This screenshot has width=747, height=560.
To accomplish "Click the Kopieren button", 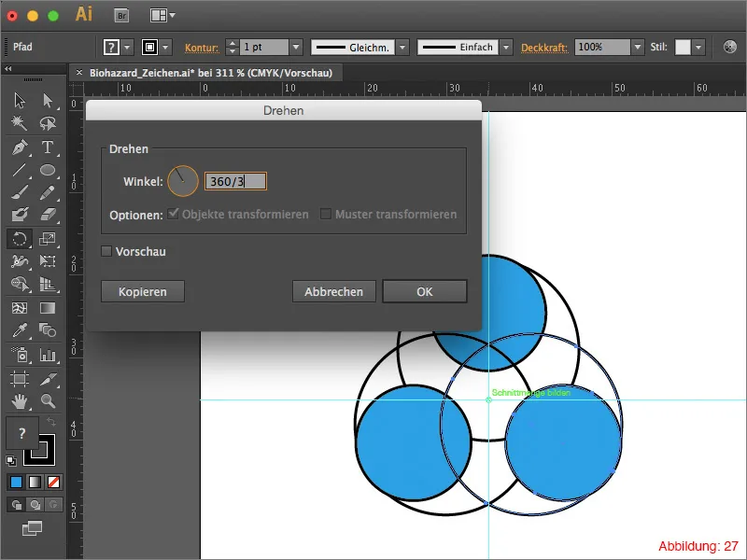I will 143,291.
